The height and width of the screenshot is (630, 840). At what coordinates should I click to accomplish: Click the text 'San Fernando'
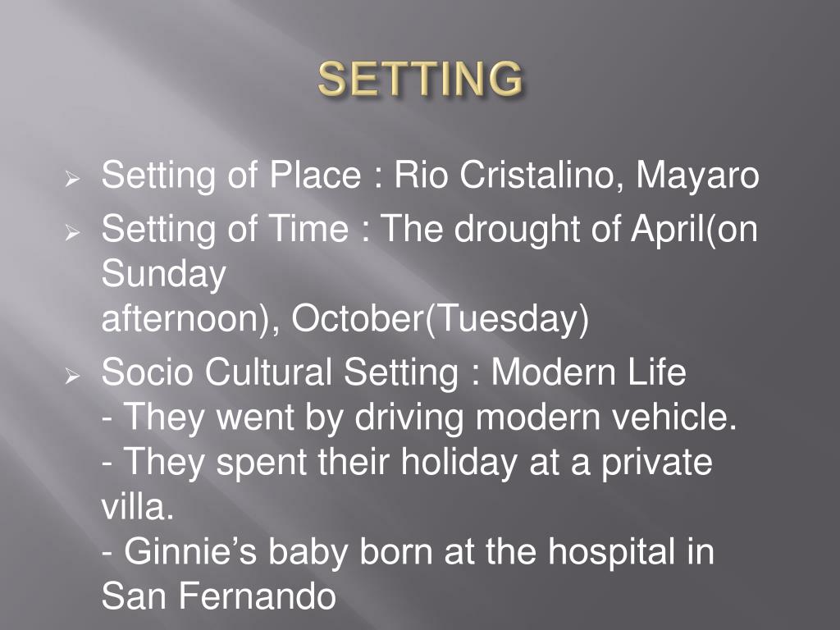pos(218,596)
